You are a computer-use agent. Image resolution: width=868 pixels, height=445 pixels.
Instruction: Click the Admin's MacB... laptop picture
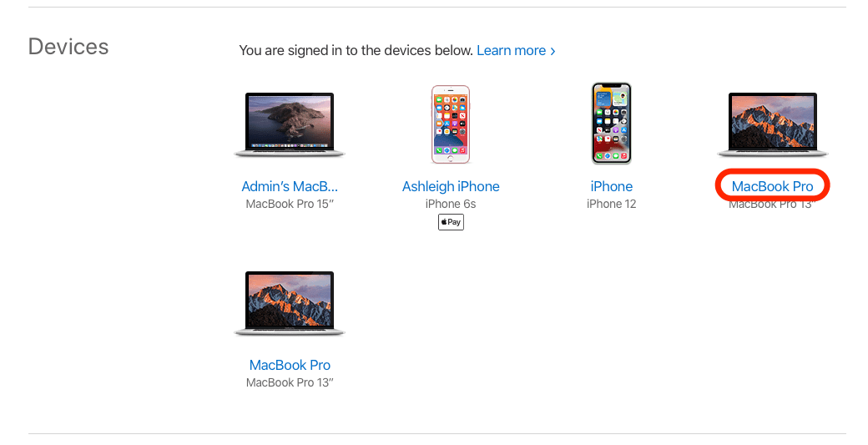pos(290,124)
